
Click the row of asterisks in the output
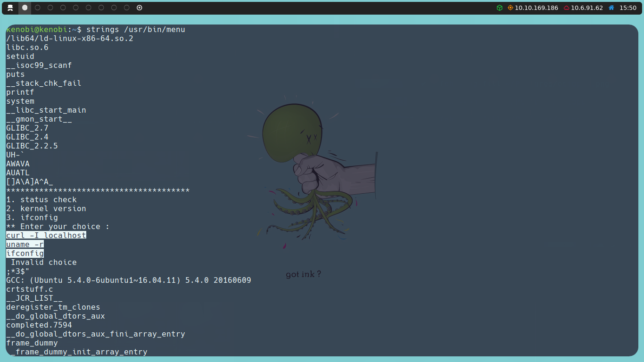pos(98,191)
